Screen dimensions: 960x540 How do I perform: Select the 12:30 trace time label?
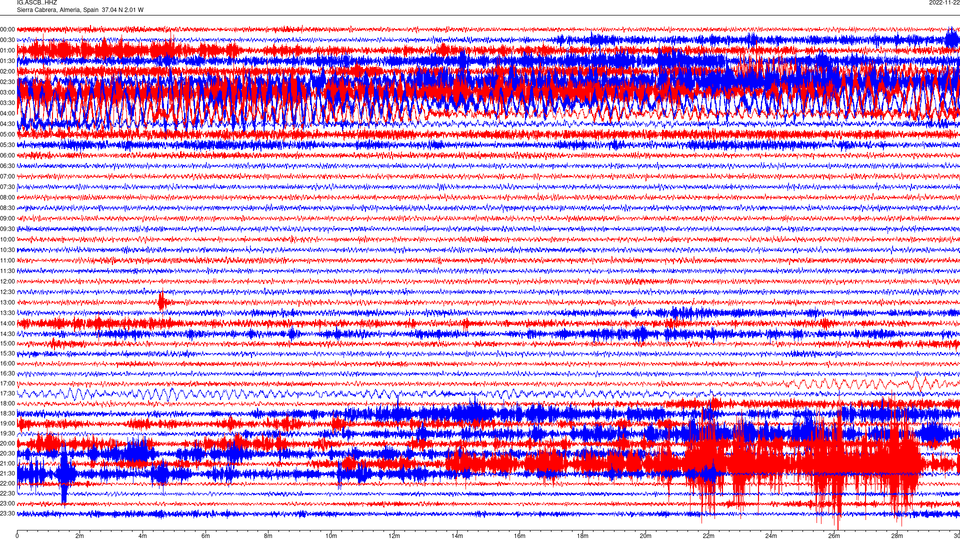[7, 292]
